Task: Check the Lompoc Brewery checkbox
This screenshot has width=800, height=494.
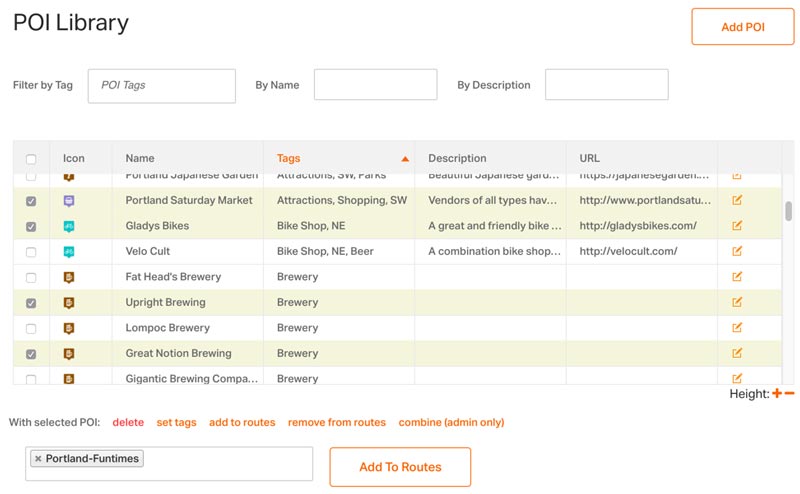Action: (x=31, y=329)
